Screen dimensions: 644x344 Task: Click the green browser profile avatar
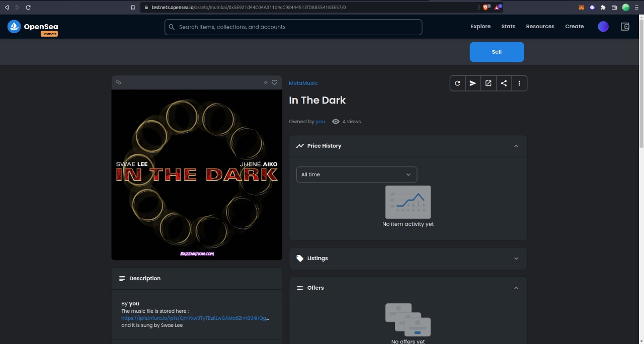coord(626,7)
